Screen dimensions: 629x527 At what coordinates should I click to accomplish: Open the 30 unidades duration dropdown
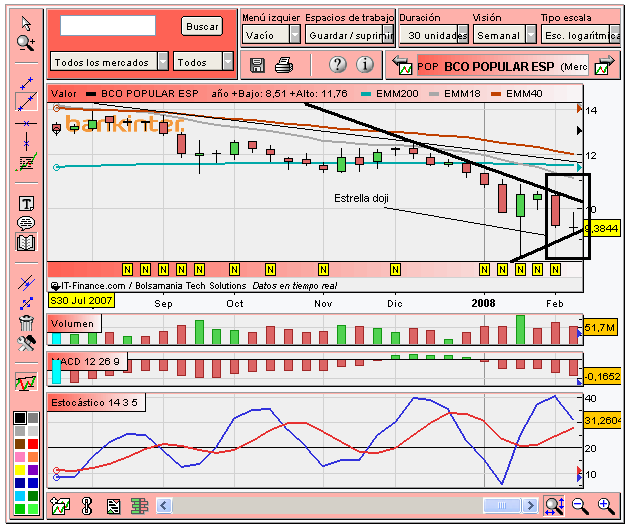(434, 35)
